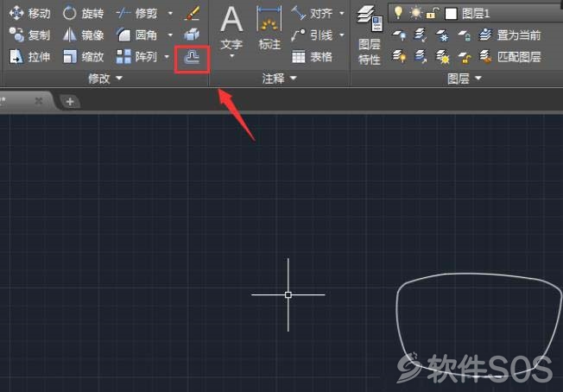Select the Stretch (拉伸) tool
Image resolution: width=563 pixels, height=392 pixels.
[x=29, y=57]
